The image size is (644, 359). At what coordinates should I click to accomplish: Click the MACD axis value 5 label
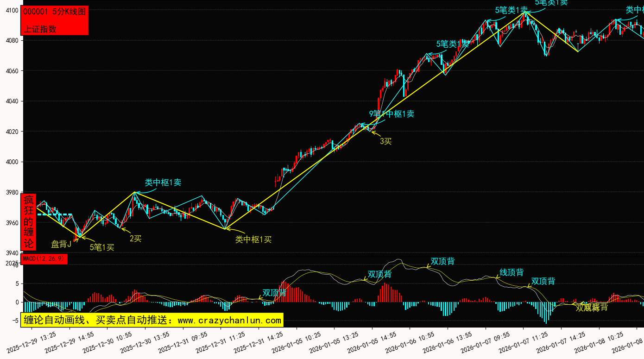tap(16, 283)
